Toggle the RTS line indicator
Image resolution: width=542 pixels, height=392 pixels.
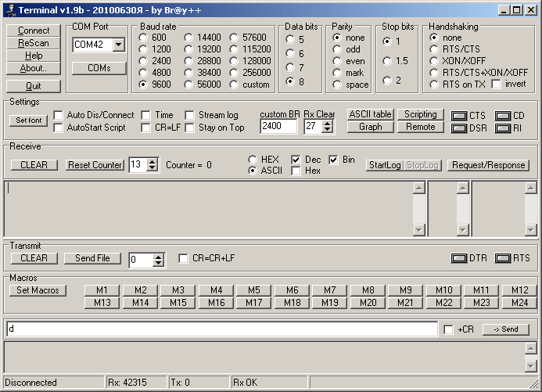click(x=503, y=258)
